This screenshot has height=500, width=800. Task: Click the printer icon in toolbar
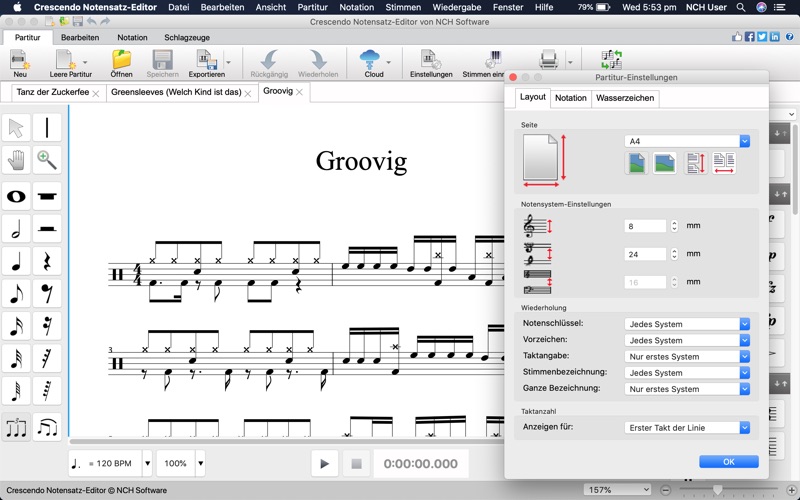click(549, 60)
